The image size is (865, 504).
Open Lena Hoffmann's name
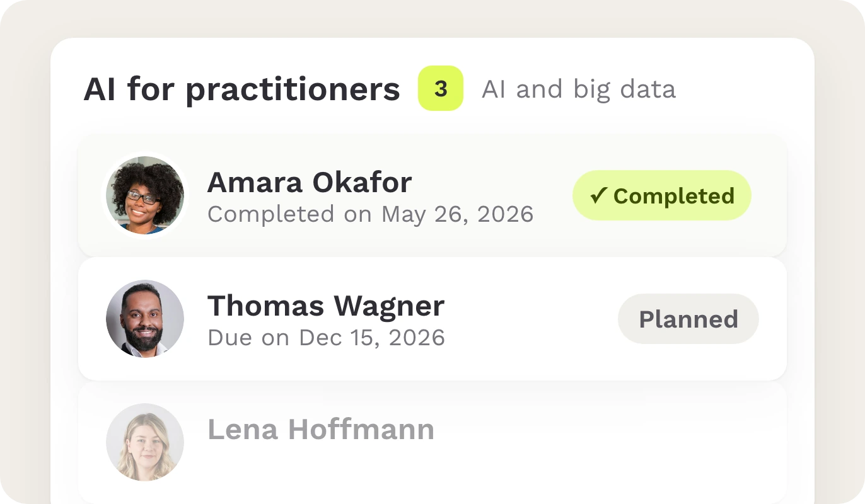tap(321, 429)
